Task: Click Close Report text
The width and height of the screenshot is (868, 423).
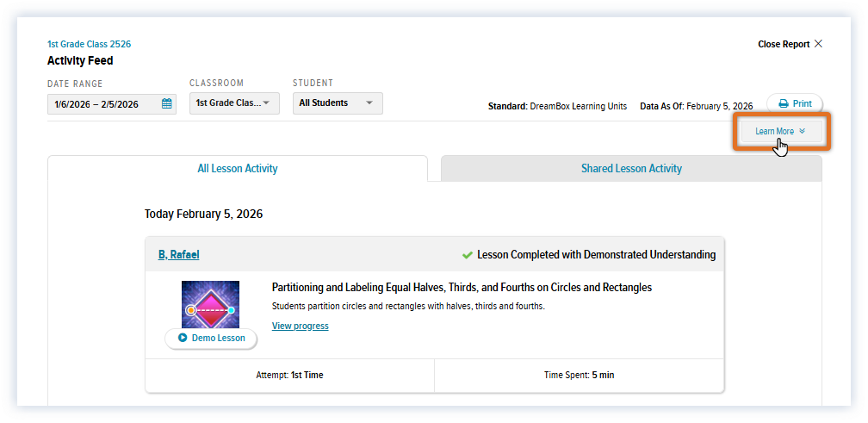Action: pos(784,44)
